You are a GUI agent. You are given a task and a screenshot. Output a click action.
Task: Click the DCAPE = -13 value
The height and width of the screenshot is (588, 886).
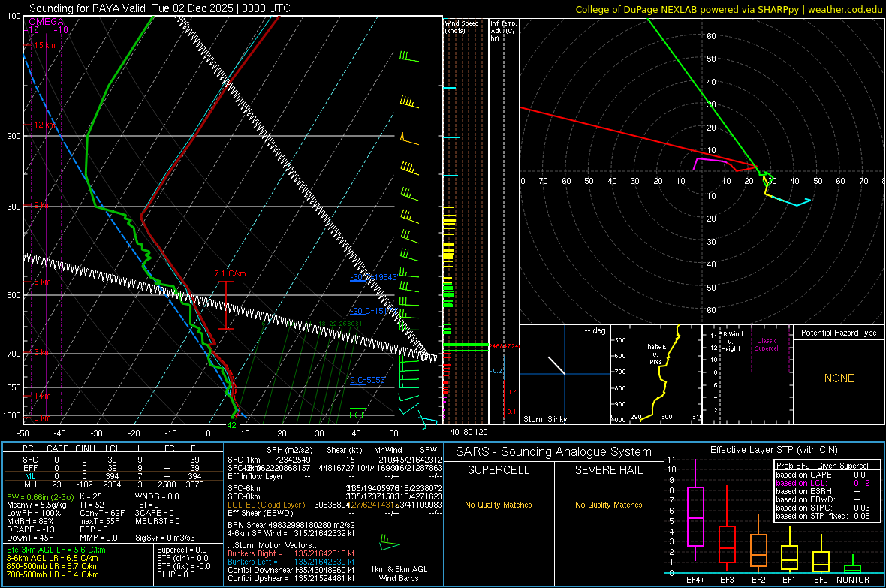31,529
